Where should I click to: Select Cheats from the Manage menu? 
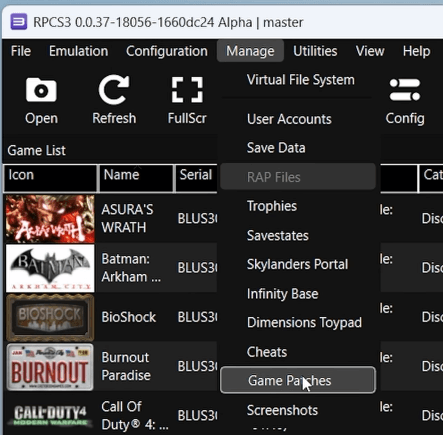coord(298,352)
